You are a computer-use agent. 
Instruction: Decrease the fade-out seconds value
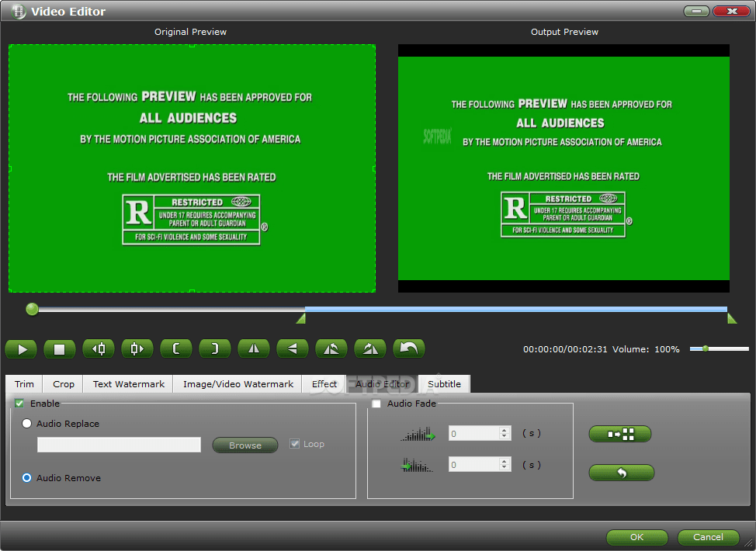pyautogui.click(x=505, y=468)
